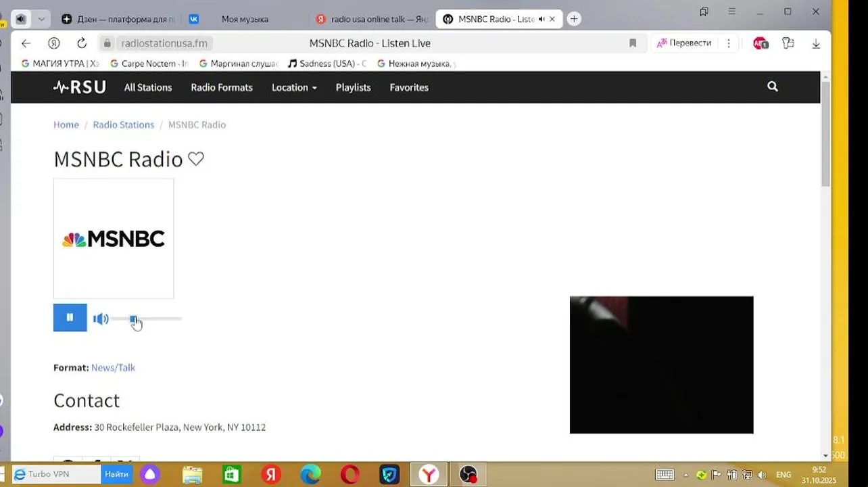This screenshot has width=868, height=487.
Task: Go back in browser history
Action: click(26, 43)
